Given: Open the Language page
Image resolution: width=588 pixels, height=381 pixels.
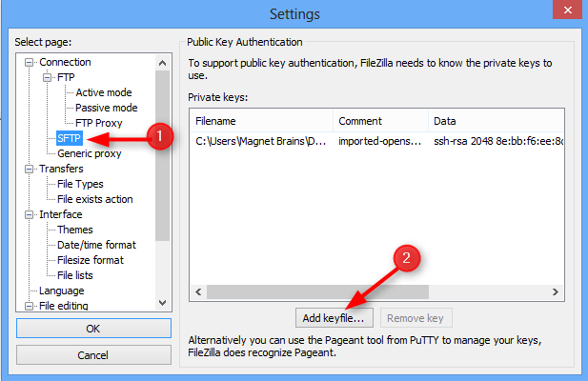Looking at the screenshot, I should point(62,291).
